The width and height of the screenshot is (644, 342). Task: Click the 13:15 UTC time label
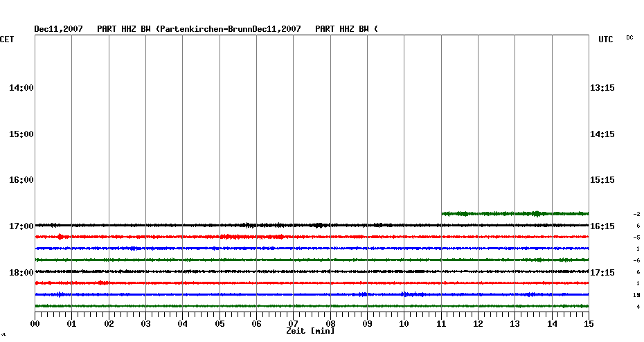(x=602, y=88)
